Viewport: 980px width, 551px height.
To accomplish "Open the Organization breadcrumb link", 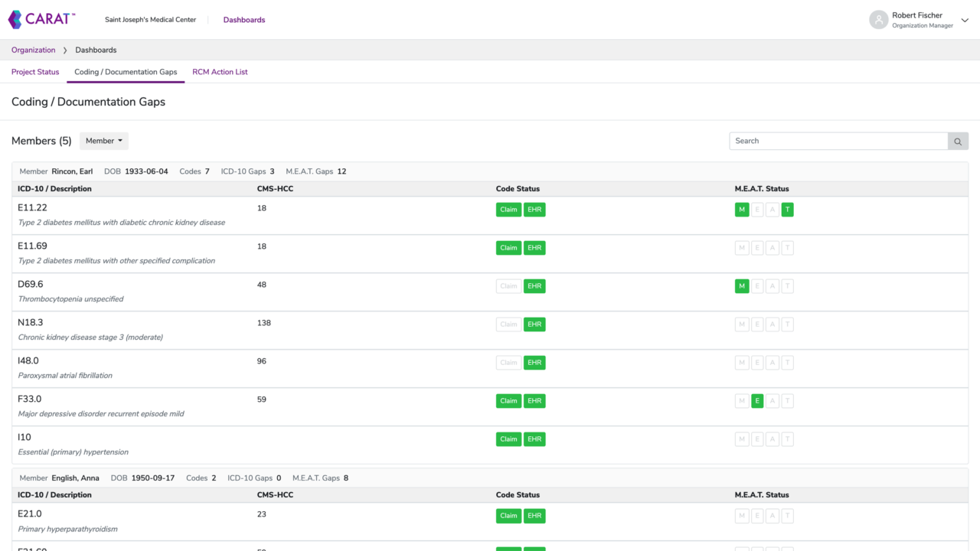I will tap(33, 50).
